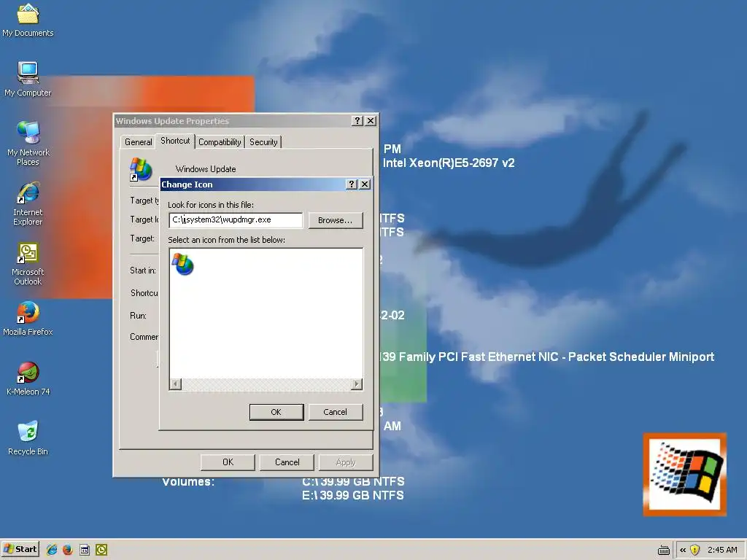The width and height of the screenshot is (747, 560).
Task: Switch to the General tab
Action: point(138,142)
